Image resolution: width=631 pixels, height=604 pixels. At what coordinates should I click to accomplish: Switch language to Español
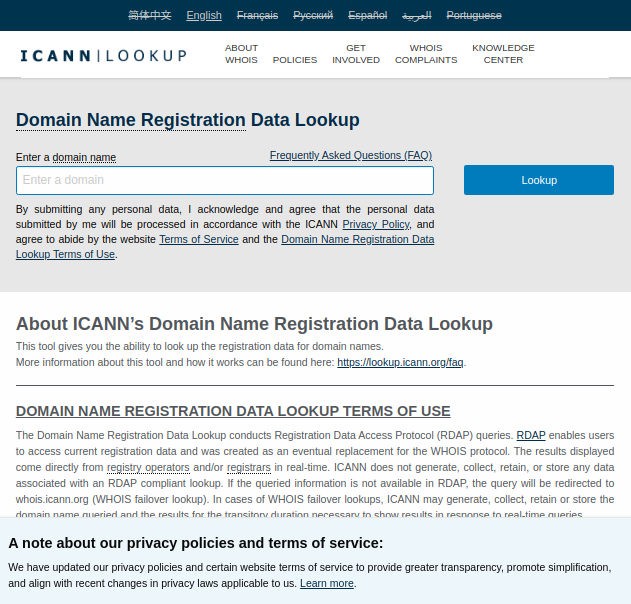(367, 15)
